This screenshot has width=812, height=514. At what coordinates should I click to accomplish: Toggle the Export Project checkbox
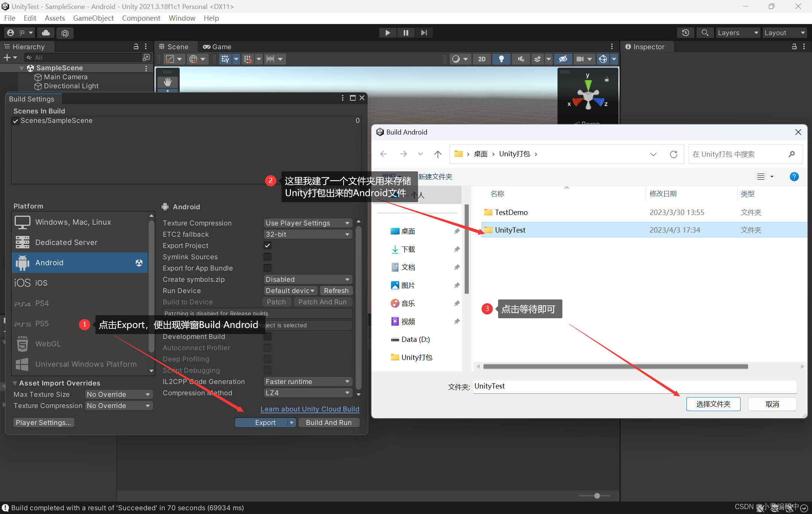point(267,246)
